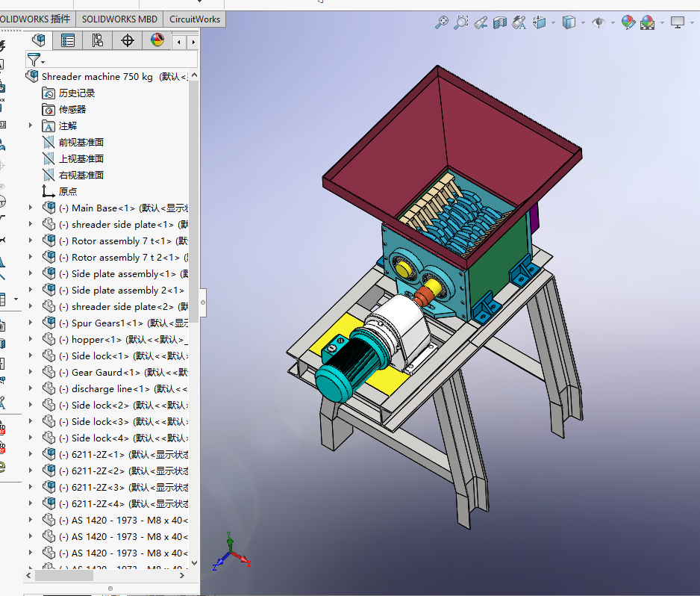The image size is (700, 596).
Task: Open the DimXpertManager crosshair tab
Action: [127, 40]
